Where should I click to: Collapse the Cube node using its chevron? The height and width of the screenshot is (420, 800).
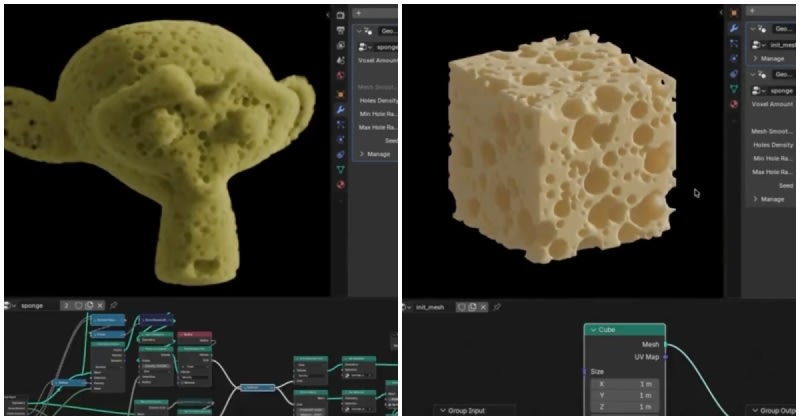594,329
